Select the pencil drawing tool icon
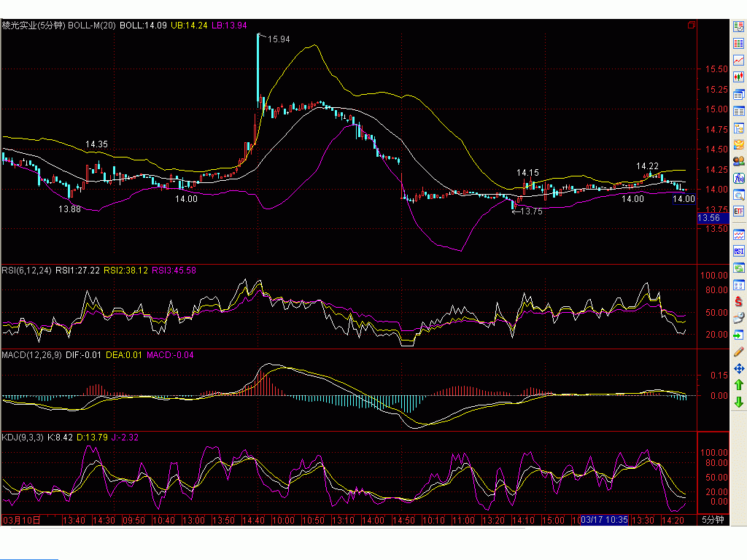Viewport: 747px width, 560px height. pyautogui.click(x=738, y=352)
